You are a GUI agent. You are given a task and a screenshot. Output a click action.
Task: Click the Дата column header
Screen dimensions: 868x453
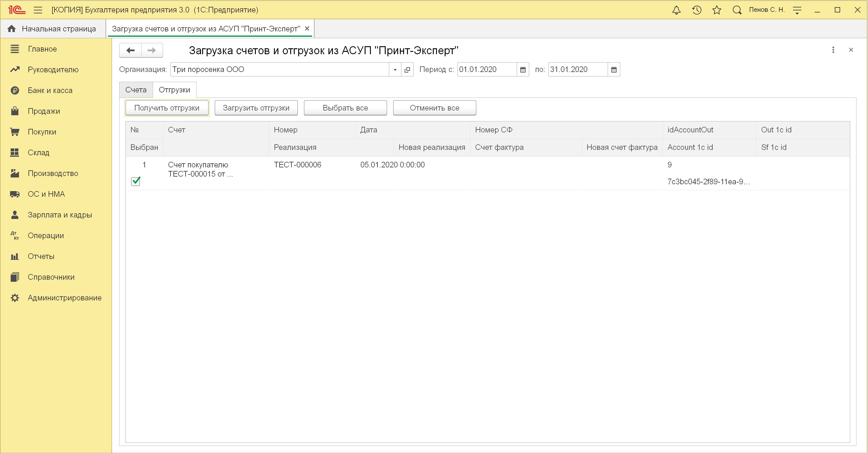[413, 130]
